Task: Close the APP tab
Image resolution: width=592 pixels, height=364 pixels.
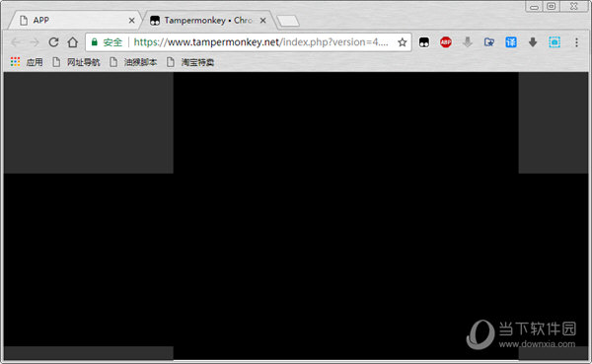Action: coord(131,21)
